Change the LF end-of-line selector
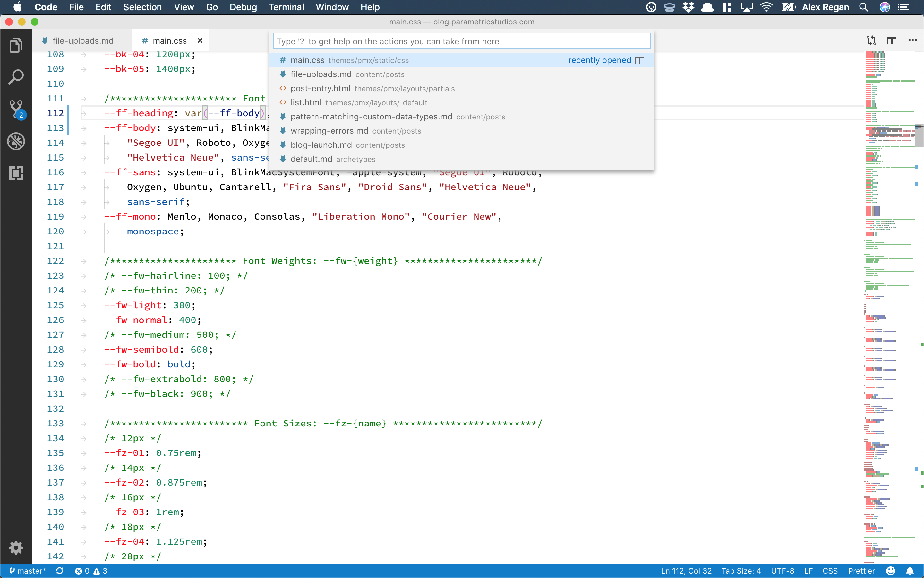924x578 pixels. pyautogui.click(x=808, y=571)
